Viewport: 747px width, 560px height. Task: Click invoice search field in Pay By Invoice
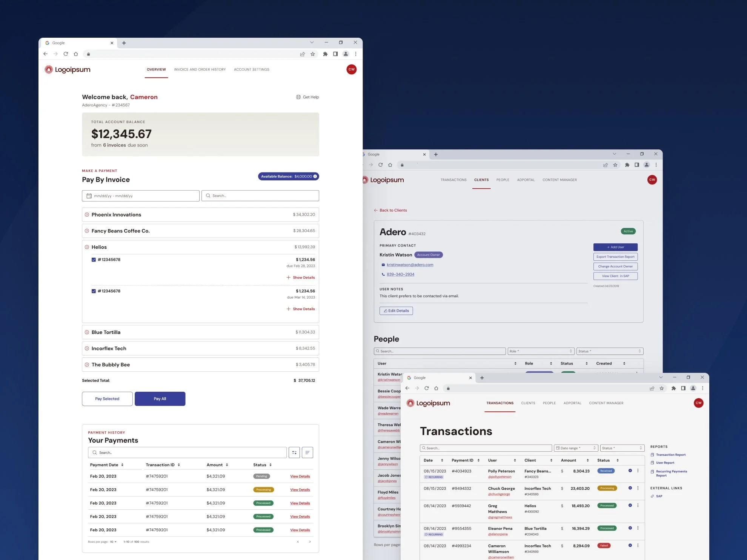pyautogui.click(x=260, y=196)
